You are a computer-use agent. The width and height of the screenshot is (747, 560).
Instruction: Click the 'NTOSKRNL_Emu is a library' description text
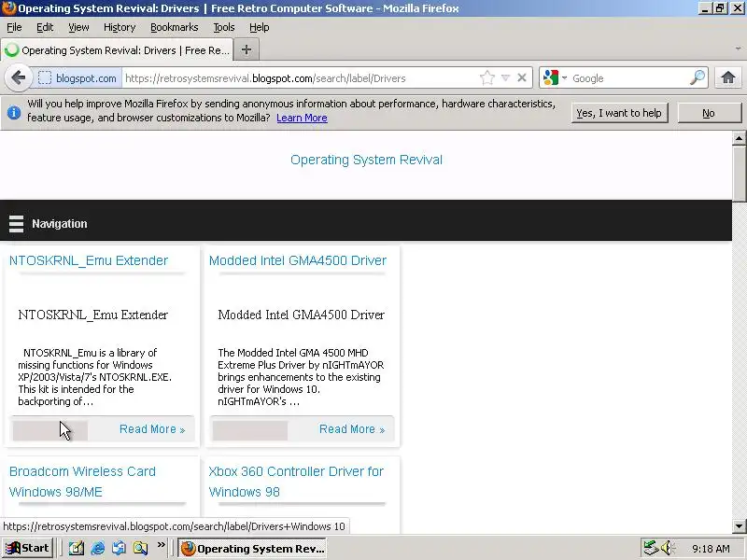point(94,377)
